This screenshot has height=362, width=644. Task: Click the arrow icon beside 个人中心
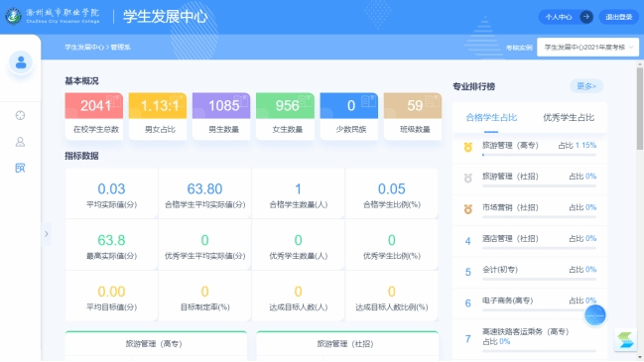[x=586, y=17]
